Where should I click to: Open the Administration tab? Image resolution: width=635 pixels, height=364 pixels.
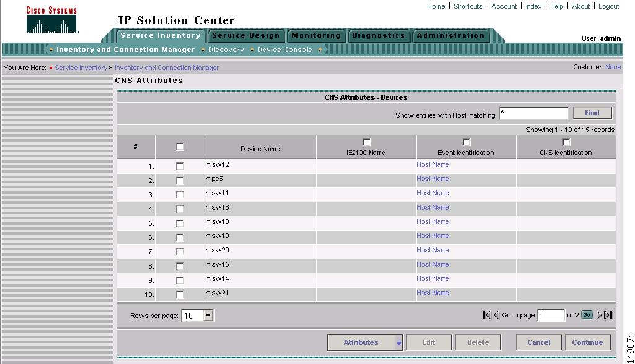451,35
